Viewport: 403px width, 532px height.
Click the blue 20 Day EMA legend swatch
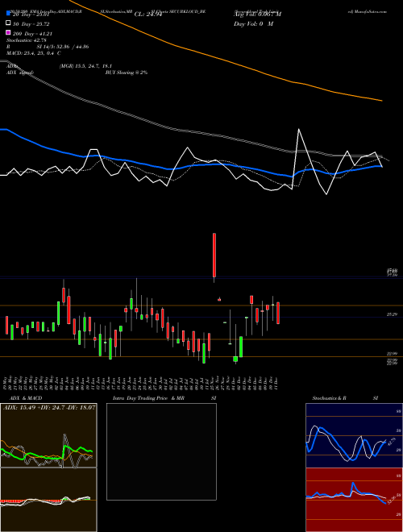click(x=8, y=14)
